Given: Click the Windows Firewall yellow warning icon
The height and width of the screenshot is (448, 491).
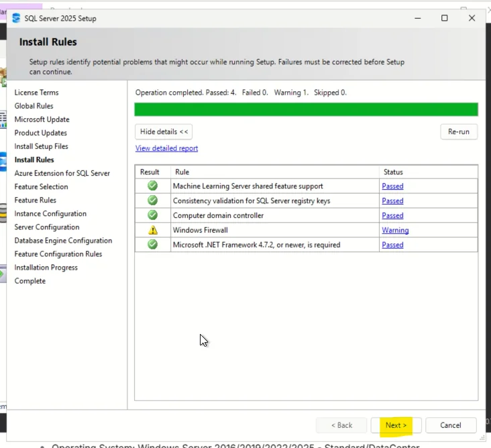Looking at the screenshot, I should coord(153,230).
